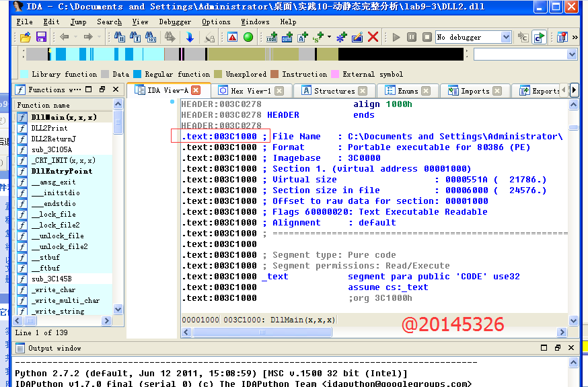The width and height of the screenshot is (588, 387).
Task: Open the dropdown arrow next to back arrow
Action: [x=76, y=37]
